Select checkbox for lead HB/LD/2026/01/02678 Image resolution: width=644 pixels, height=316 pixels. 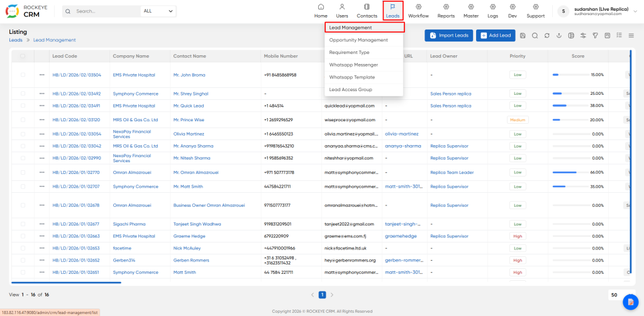point(23,205)
